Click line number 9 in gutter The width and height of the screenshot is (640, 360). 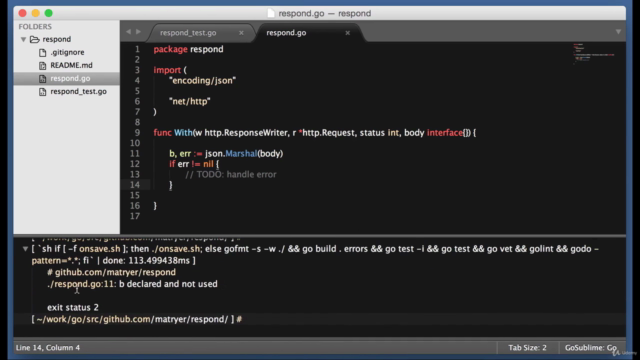coord(137,133)
